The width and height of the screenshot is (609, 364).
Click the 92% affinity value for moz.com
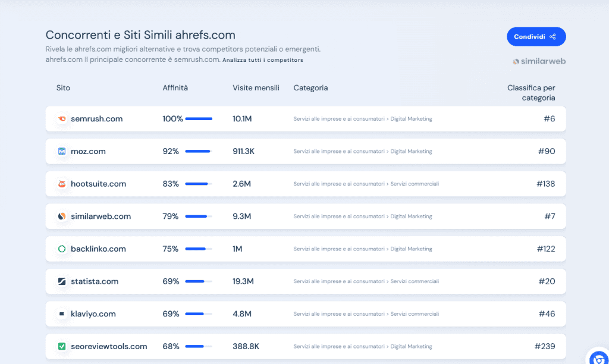pos(171,152)
